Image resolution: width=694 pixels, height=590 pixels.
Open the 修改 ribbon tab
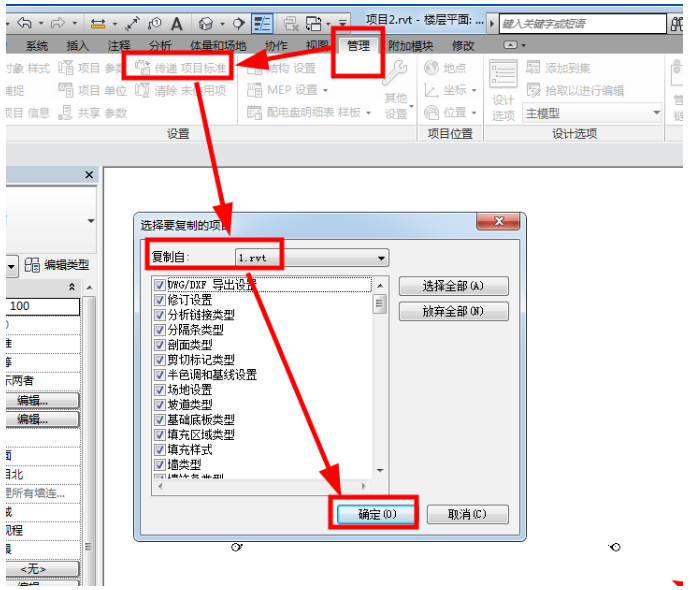point(463,46)
